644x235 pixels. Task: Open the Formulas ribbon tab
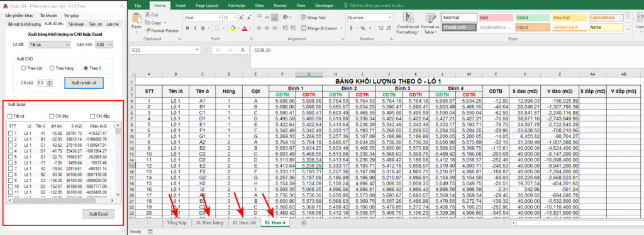click(x=236, y=6)
